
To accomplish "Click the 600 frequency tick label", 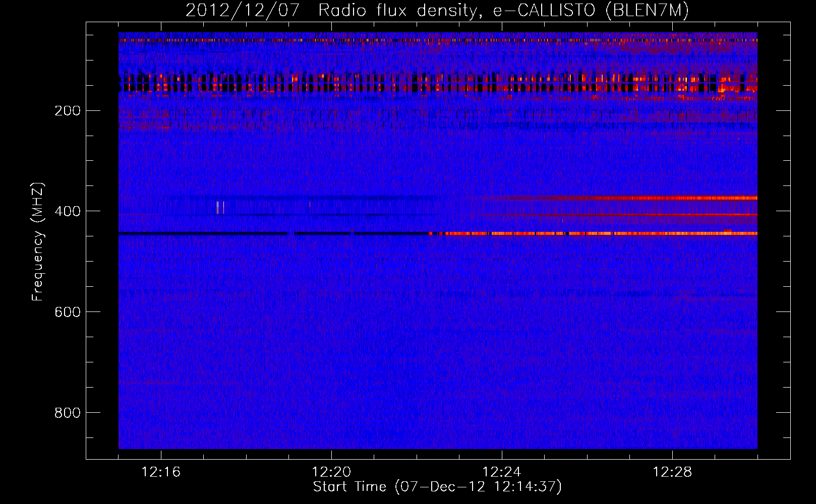I will coord(68,312).
